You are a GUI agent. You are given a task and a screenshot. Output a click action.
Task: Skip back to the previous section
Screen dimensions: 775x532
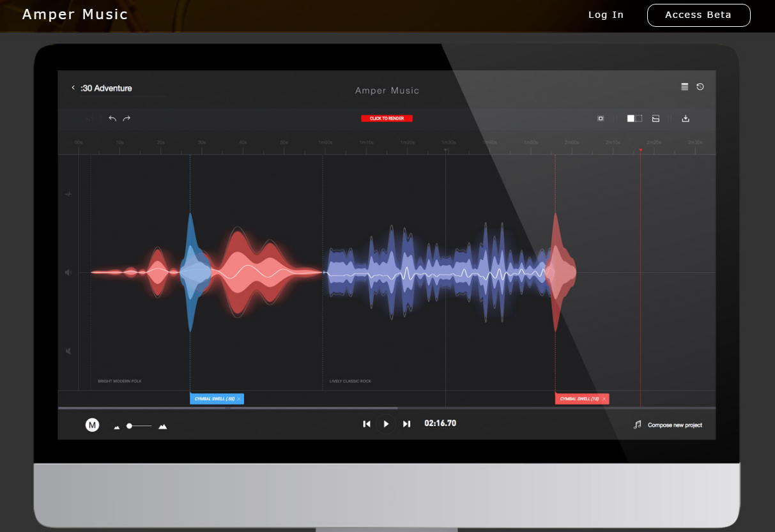point(367,424)
